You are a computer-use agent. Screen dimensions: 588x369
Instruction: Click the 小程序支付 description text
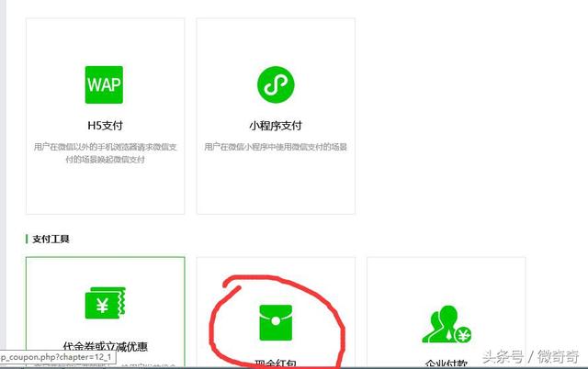tap(276, 147)
